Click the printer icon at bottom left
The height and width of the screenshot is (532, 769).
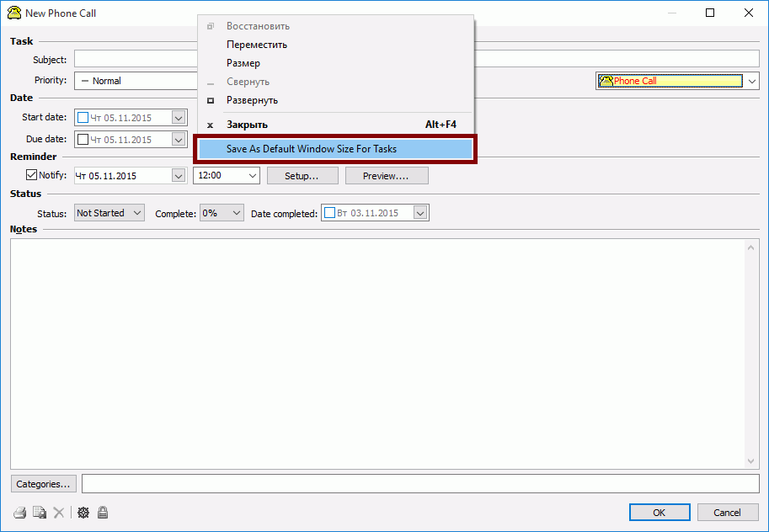point(19,512)
